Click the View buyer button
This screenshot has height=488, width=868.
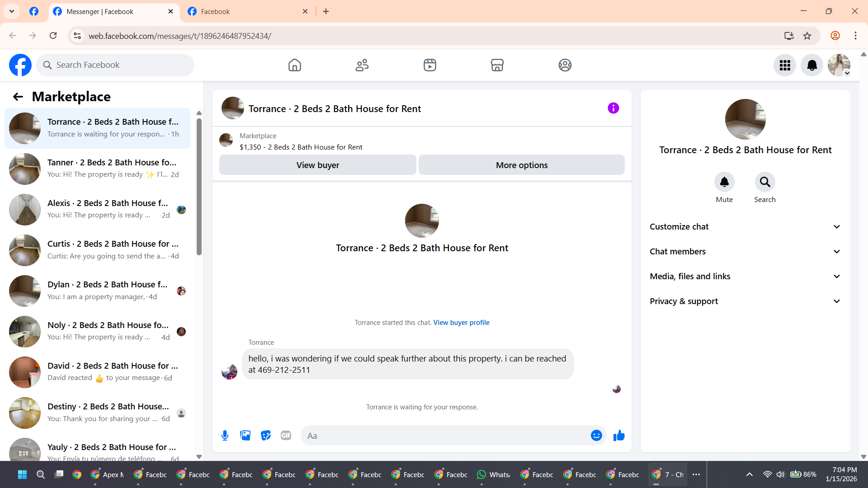[317, 165]
